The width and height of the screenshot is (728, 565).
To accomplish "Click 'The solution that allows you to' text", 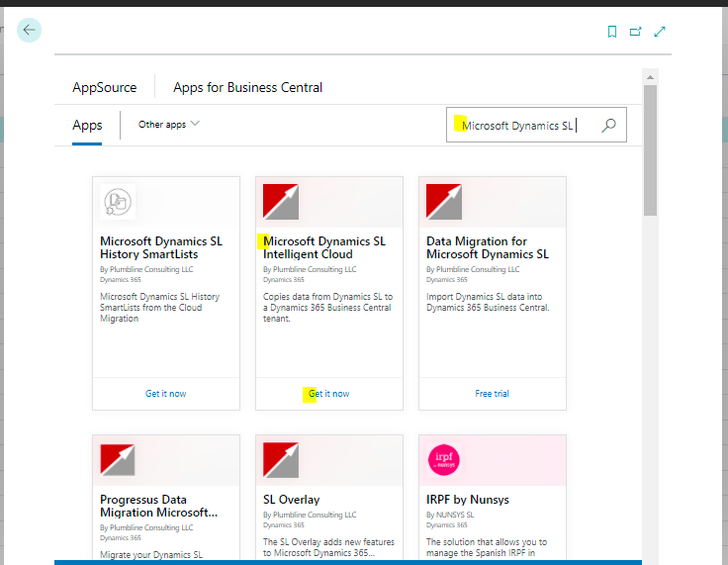I will (x=487, y=547).
